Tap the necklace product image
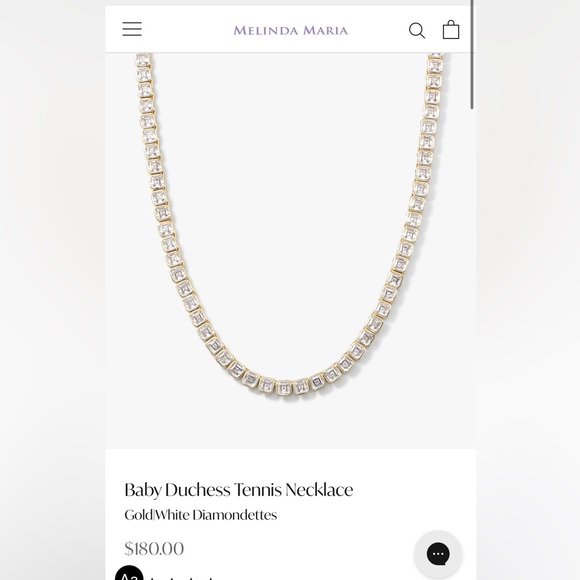The image size is (580, 580). pos(290,251)
